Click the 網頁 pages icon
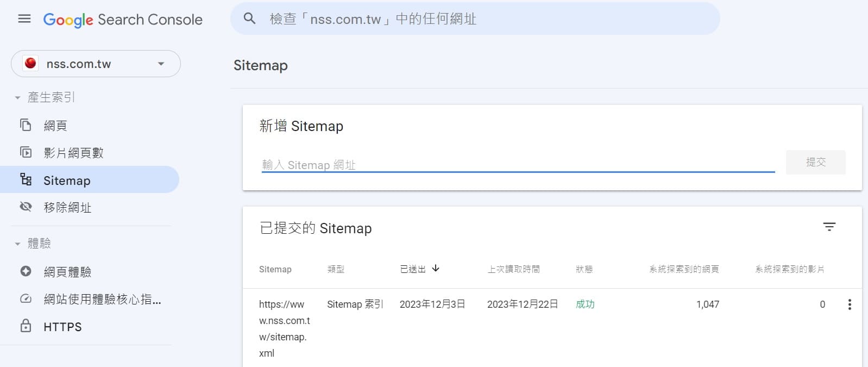This screenshot has width=868, height=367. coord(26,125)
